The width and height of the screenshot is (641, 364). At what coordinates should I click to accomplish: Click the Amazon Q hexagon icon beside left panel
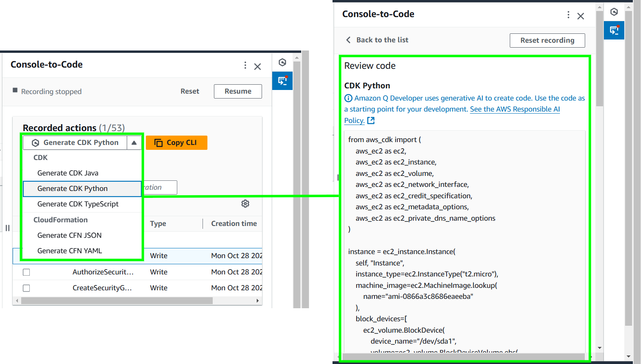click(x=282, y=62)
